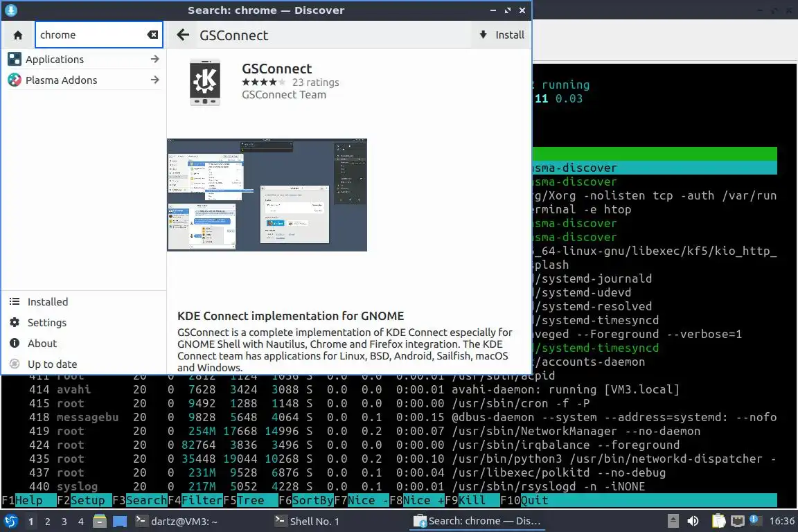This screenshot has width=798, height=532.
Task: Click the Installed list icon
Action: click(x=15, y=301)
